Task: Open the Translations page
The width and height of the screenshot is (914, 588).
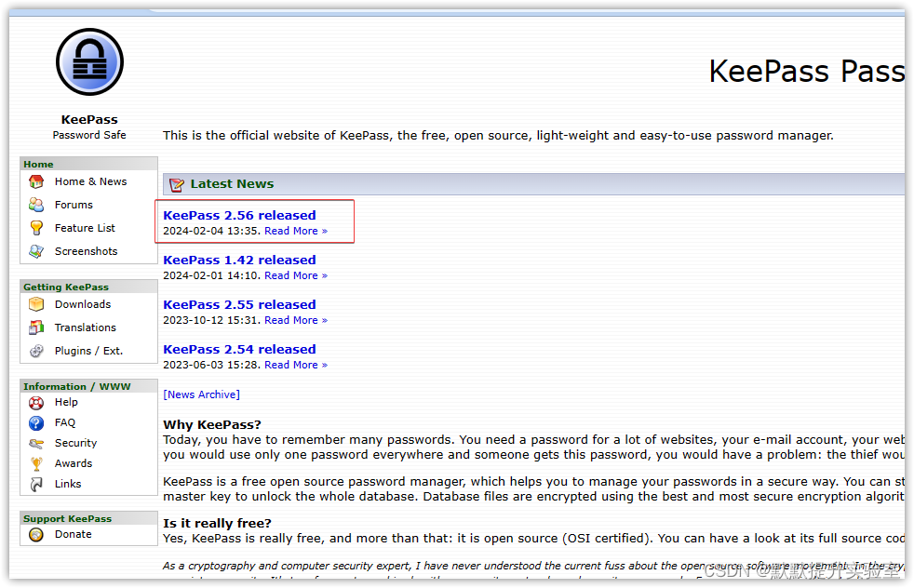Action: pos(85,327)
